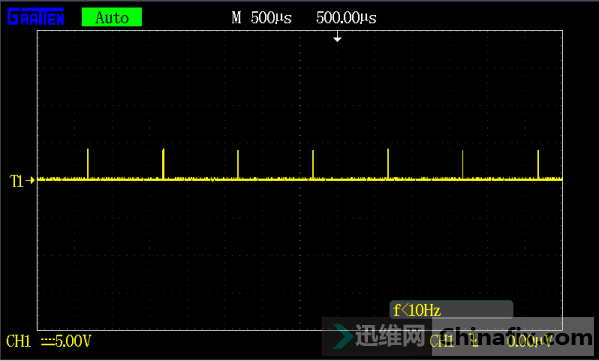Click the trigger level voltage readout
Viewport: 599px width, 361px height.
click(x=530, y=341)
